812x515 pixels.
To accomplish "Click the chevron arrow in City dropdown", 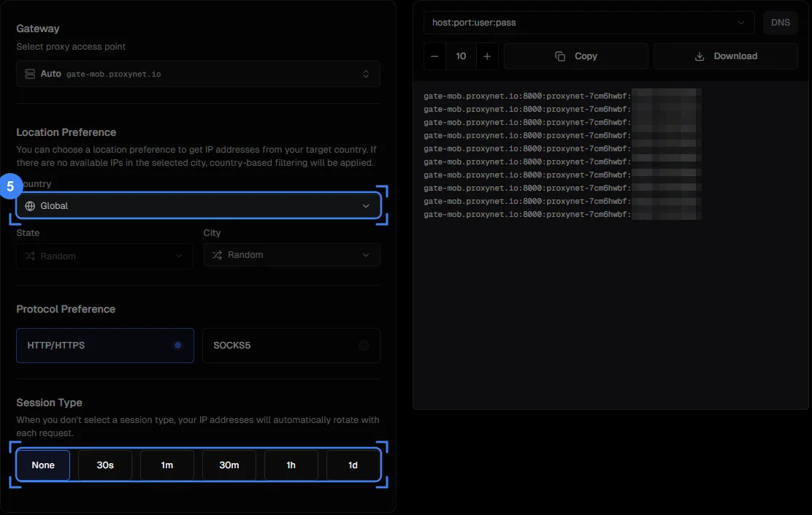I will point(366,255).
